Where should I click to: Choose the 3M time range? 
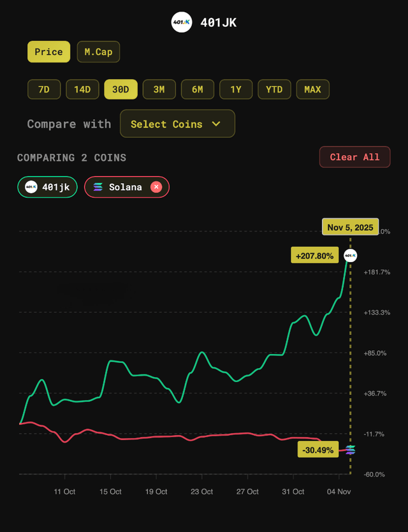coord(159,89)
